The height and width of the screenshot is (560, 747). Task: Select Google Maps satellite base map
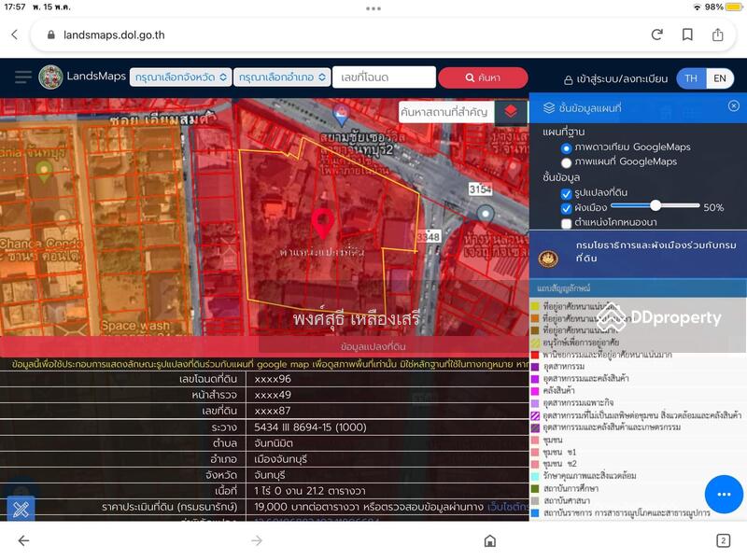click(566, 147)
